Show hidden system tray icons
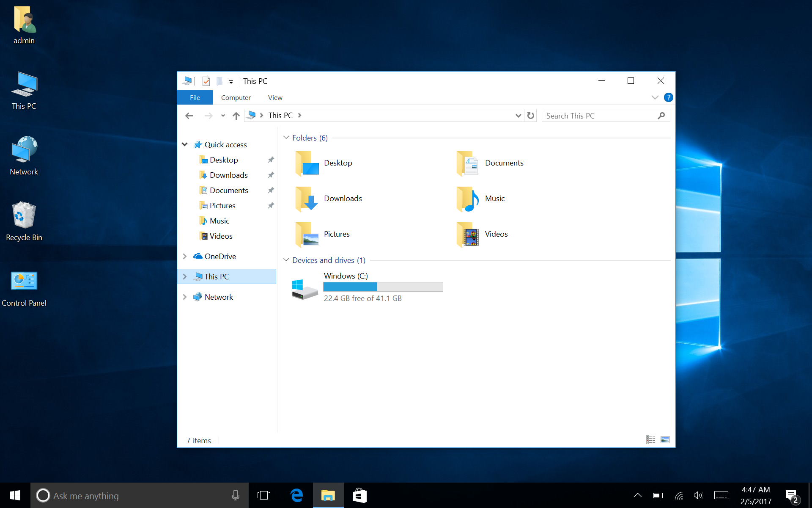Image resolution: width=812 pixels, height=508 pixels. coord(637,495)
